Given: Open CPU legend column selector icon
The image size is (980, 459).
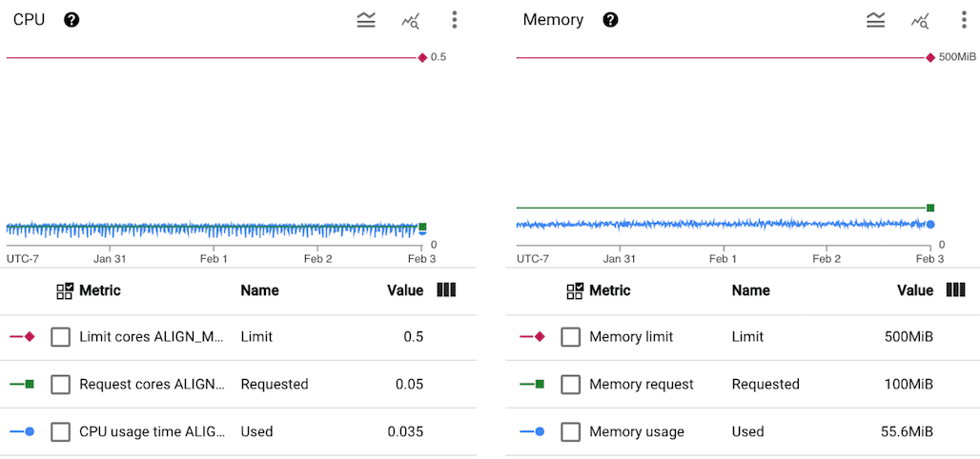Looking at the screenshot, I should point(446,289).
